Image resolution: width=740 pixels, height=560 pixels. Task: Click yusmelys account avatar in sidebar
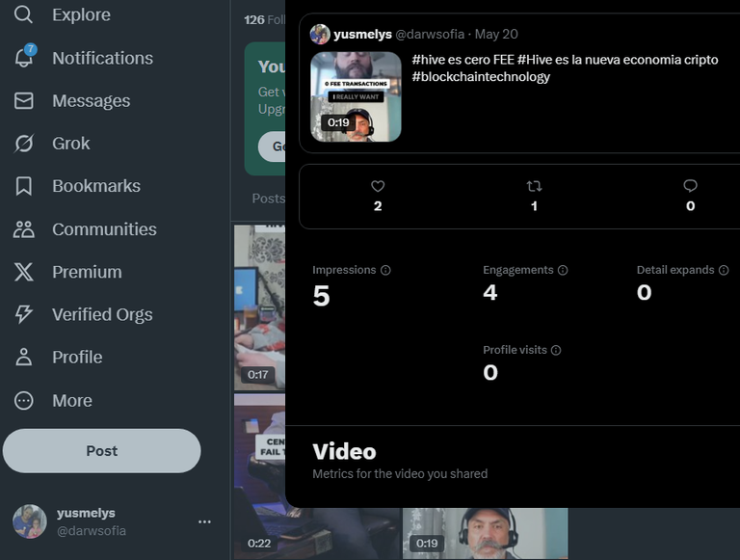(x=30, y=521)
